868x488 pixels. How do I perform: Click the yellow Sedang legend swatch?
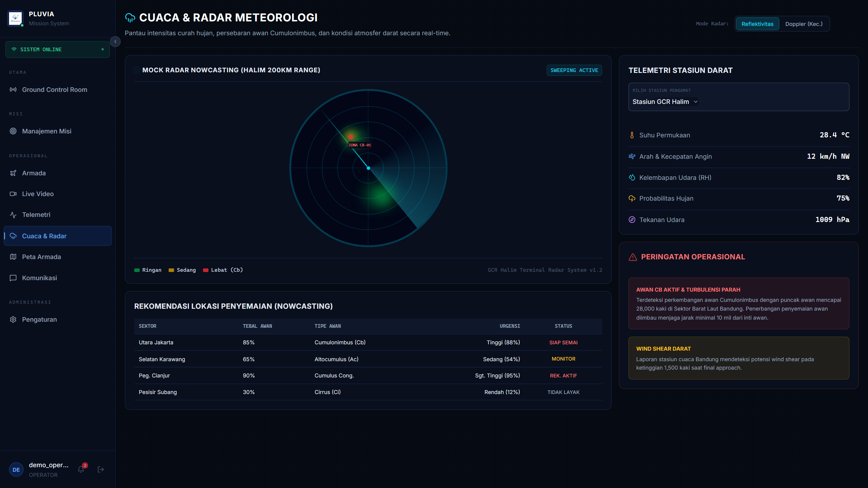pos(171,270)
